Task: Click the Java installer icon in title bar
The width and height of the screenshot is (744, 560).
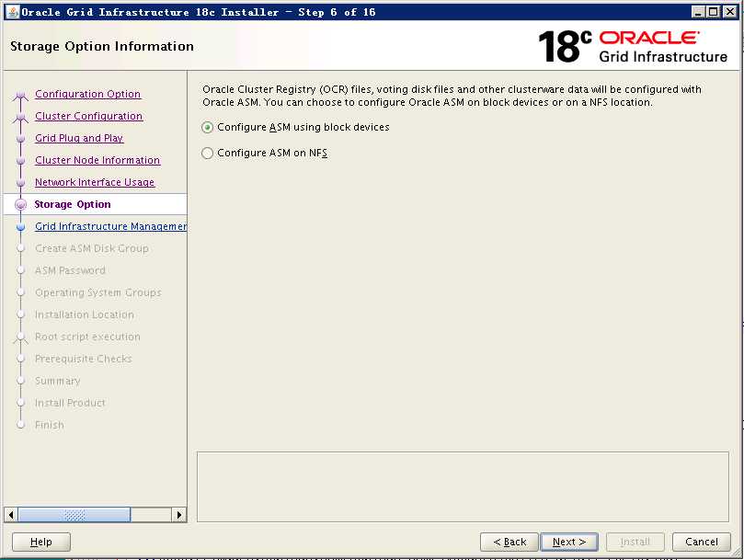Action: coord(14,12)
